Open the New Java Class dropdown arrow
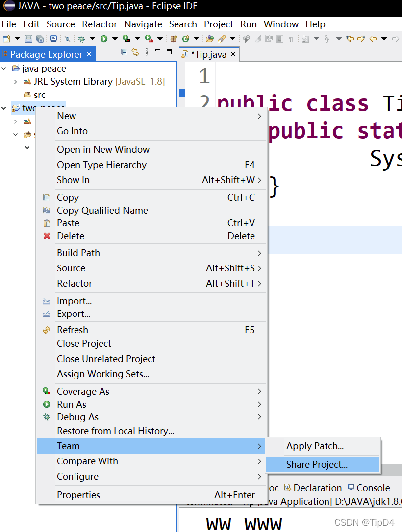 [x=196, y=39]
